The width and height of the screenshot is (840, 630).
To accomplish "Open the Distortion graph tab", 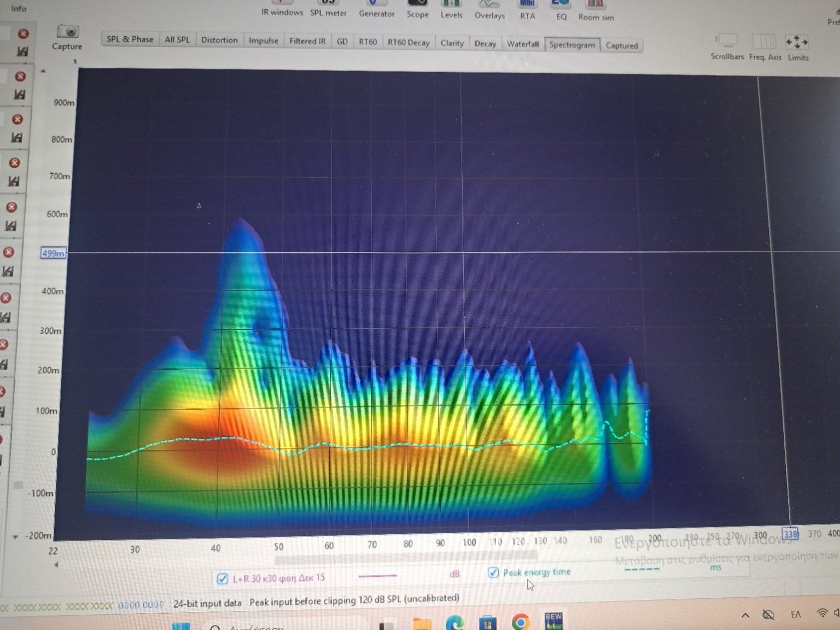I will pos(219,40).
